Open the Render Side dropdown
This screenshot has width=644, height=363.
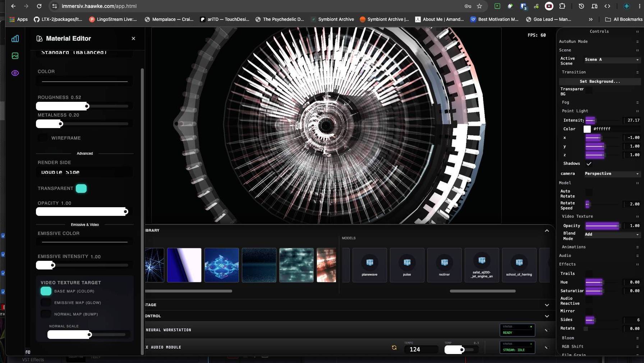point(84,172)
